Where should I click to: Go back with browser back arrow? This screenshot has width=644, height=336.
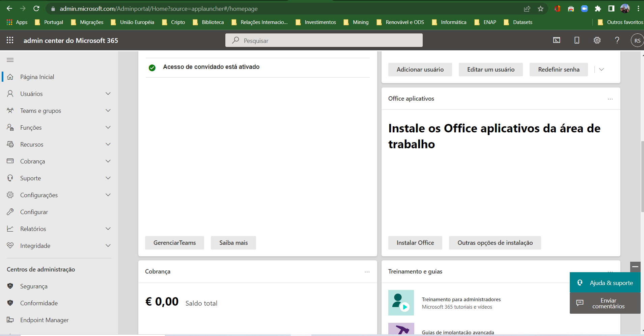[9, 8]
